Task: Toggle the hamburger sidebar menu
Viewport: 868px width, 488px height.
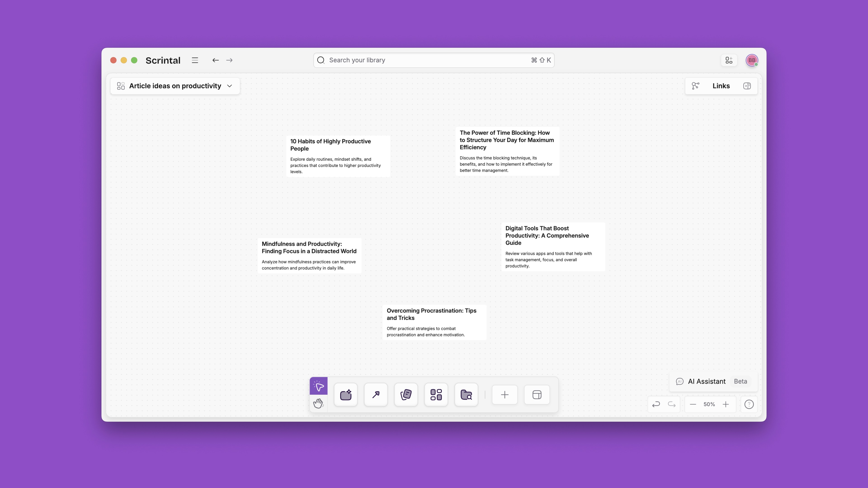Action: tap(195, 60)
